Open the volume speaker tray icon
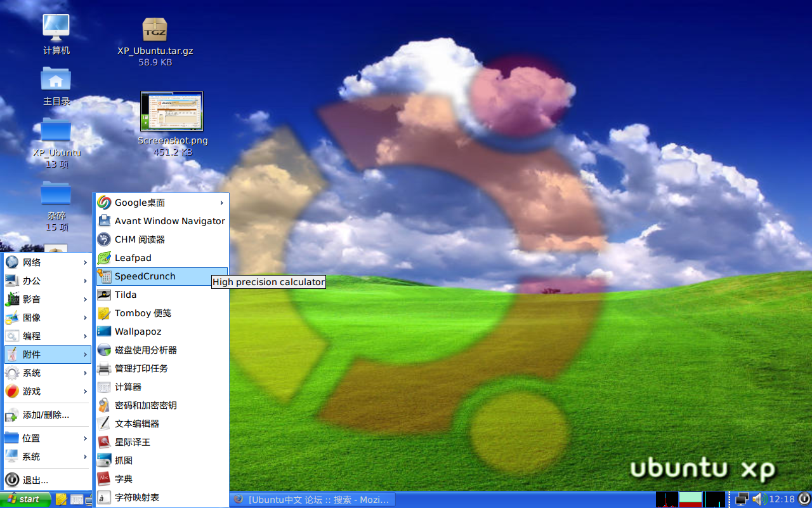812x508 pixels. [x=759, y=499]
